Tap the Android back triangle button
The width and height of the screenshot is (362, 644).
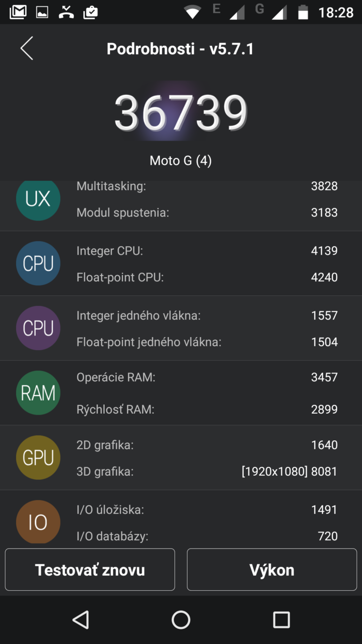pyautogui.click(x=80, y=620)
